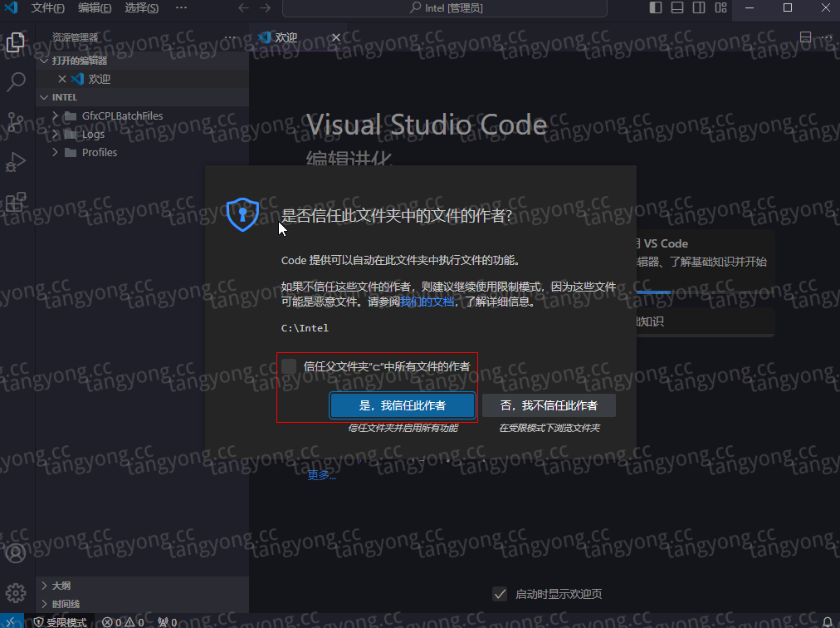Open Explorer views and more actions ellipsis
The height and width of the screenshot is (628, 840).
(x=230, y=37)
